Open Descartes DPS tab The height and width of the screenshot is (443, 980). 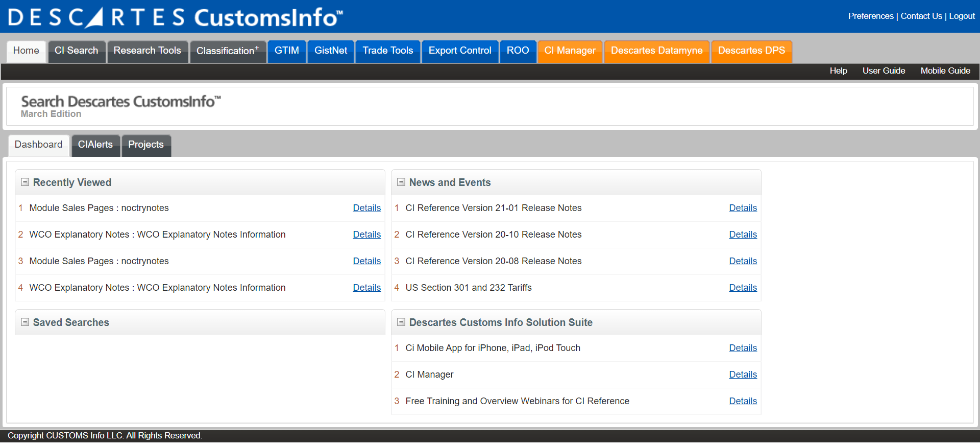pyautogui.click(x=752, y=51)
